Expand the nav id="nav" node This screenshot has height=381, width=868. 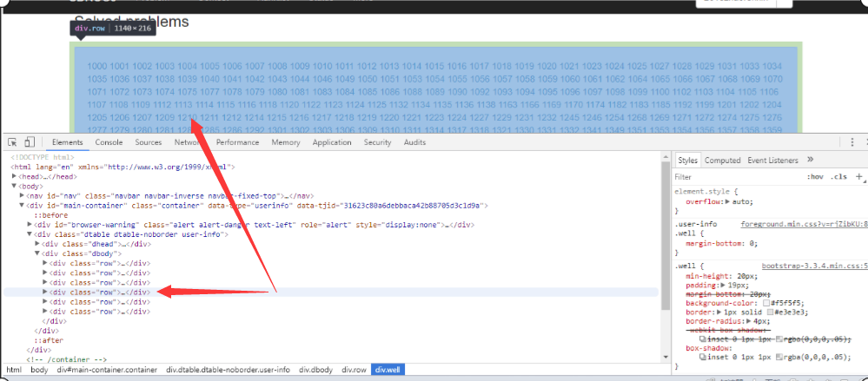(22, 195)
